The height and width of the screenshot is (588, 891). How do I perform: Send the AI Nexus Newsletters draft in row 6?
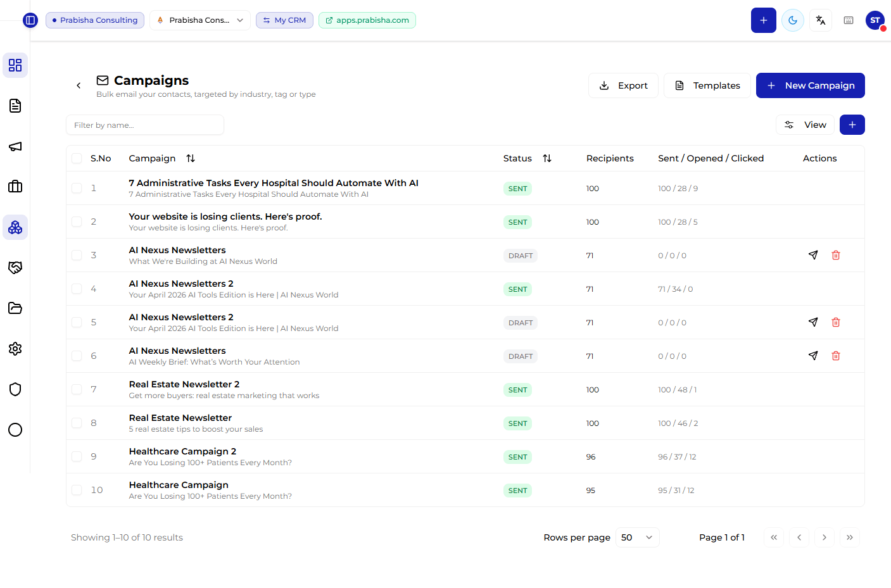click(813, 356)
